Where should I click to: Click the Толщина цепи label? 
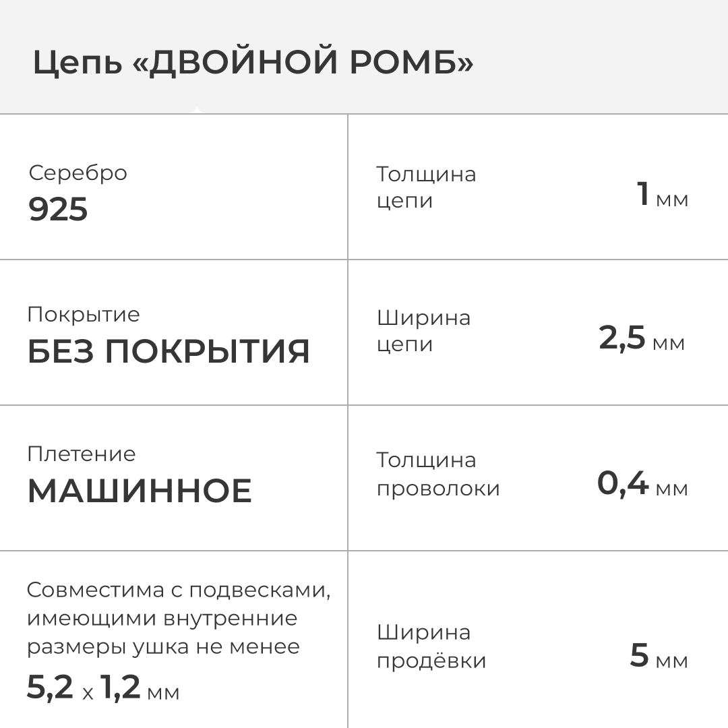(x=426, y=187)
